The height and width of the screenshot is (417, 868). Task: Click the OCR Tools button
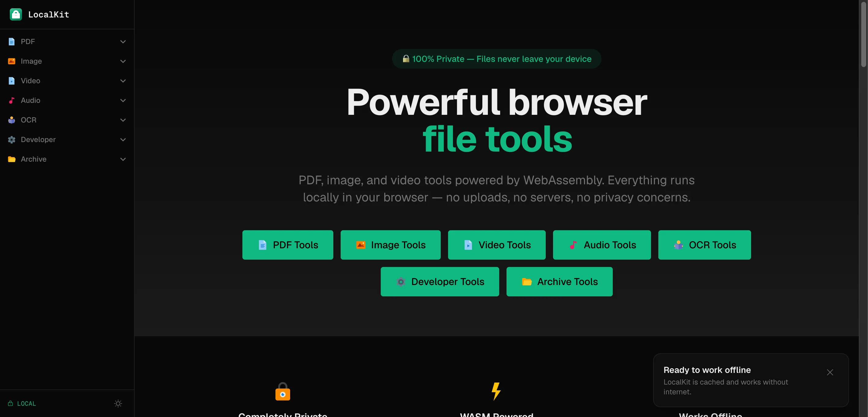coord(705,245)
